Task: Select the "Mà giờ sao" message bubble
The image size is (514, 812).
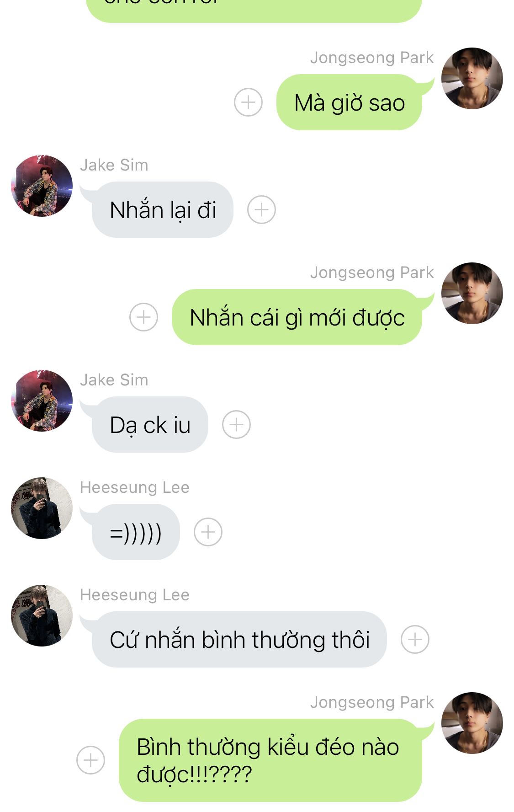Action: [x=350, y=102]
